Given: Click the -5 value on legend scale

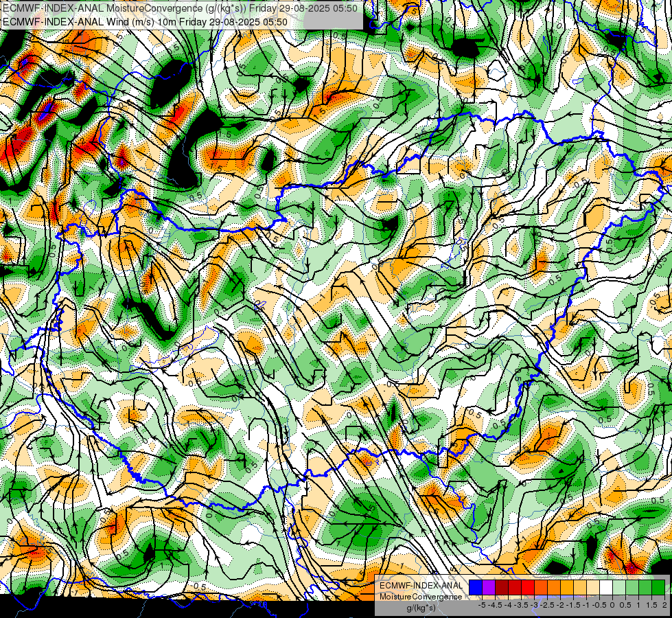Looking at the screenshot, I should click(x=482, y=605).
